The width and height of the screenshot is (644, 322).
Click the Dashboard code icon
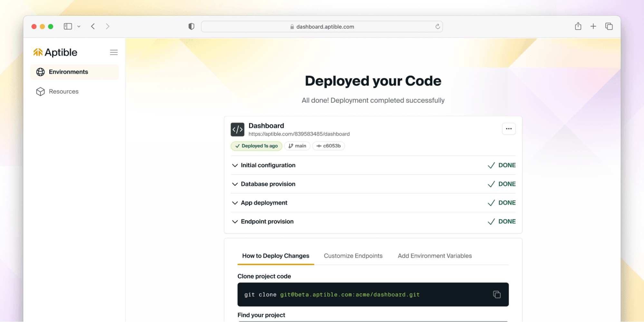pos(237,129)
